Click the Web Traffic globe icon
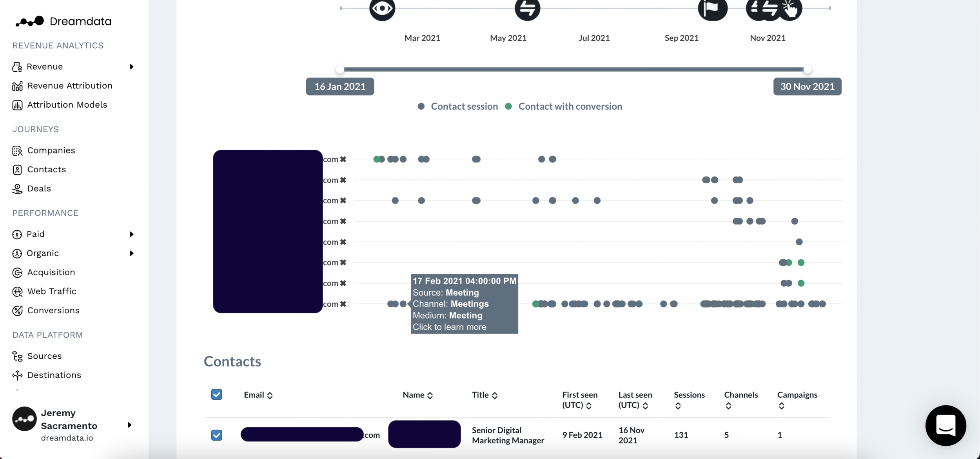Image resolution: width=980 pixels, height=459 pixels. point(17,292)
